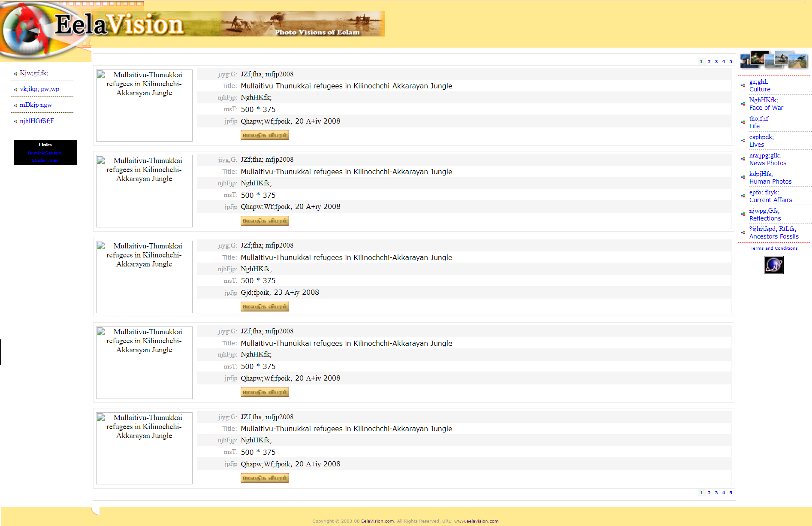Click the photo collage image in right sidebar

773,60
